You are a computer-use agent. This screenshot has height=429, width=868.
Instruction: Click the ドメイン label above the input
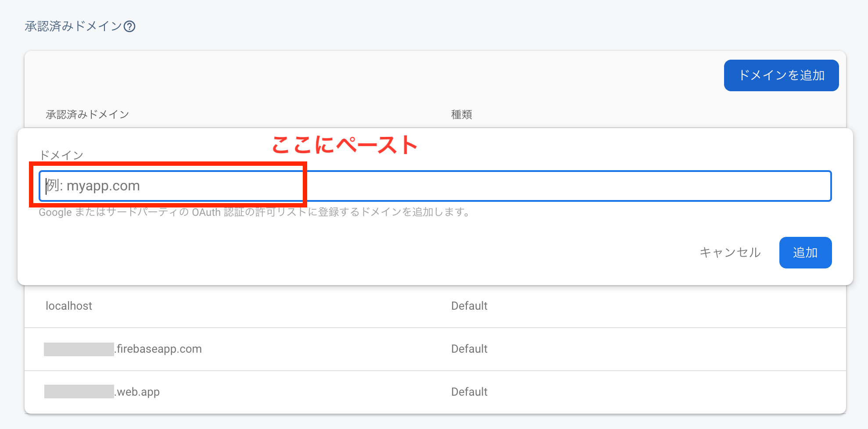tap(61, 155)
